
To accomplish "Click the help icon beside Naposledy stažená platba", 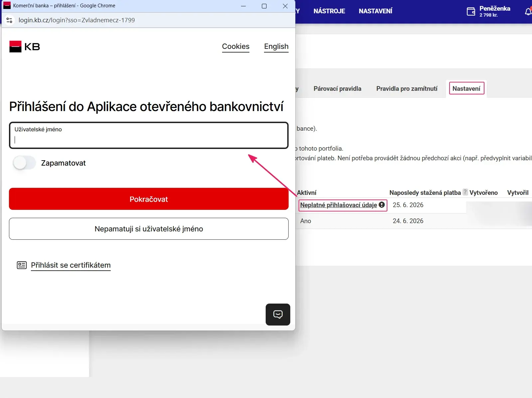I will click(x=465, y=192).
